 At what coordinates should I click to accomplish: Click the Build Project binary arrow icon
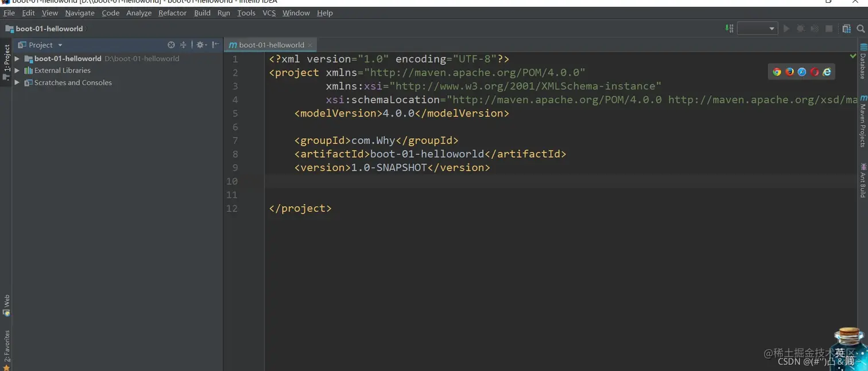(729, 28)
